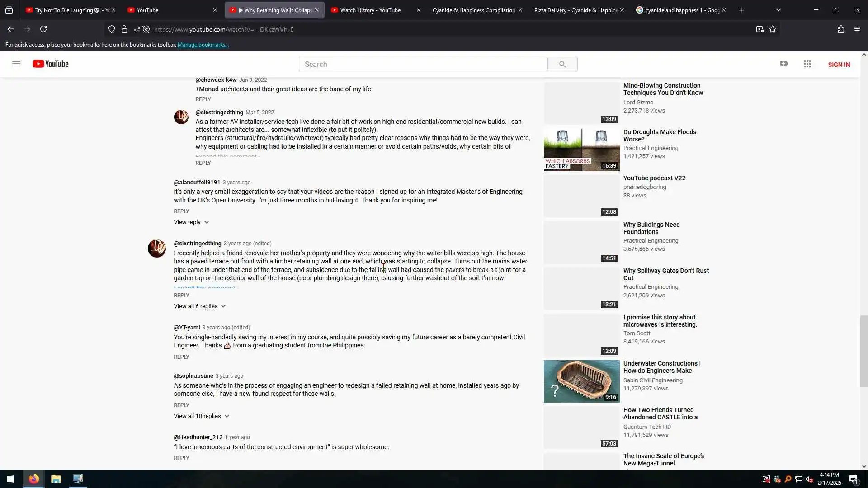Viewport: 868px width, 488px height.
Task: Switch to Watch History - YouTube tab
Action: point(370,10)
